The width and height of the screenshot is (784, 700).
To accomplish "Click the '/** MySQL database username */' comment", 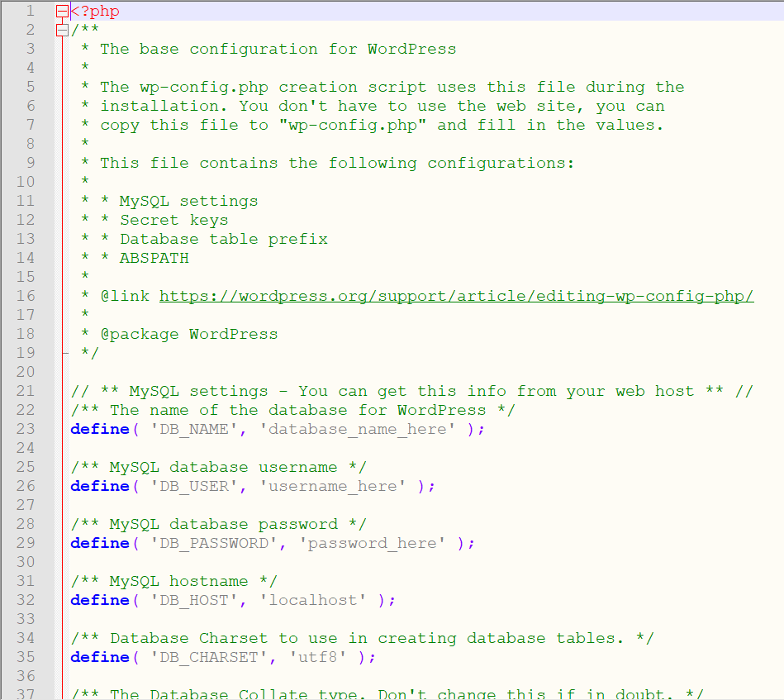I will tap(218, 467).
